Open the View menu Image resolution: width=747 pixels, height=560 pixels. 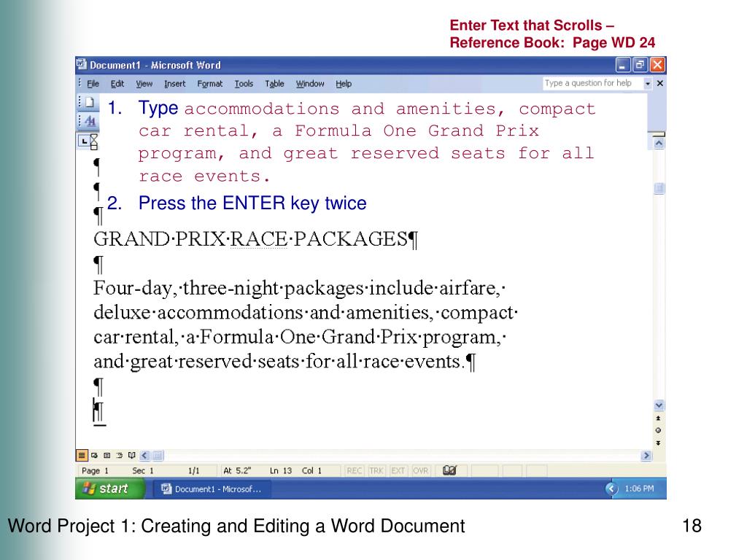click(144, 84)
